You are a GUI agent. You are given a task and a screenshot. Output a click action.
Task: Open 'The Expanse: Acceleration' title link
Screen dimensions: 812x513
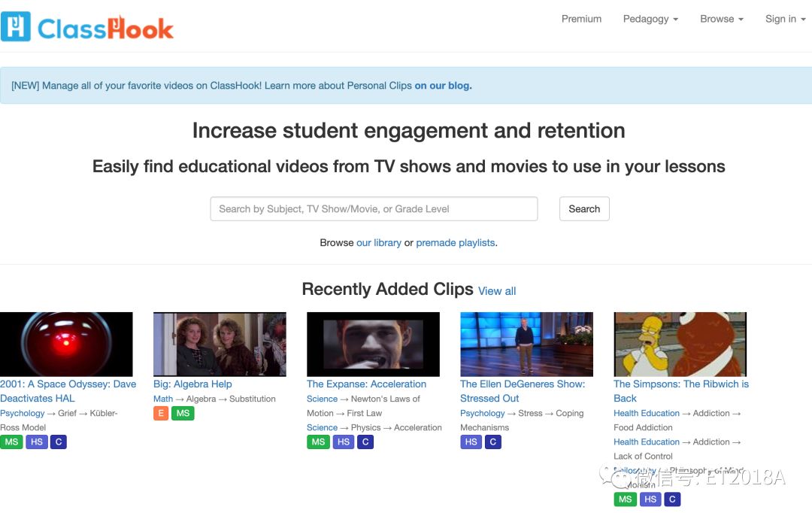coord(366,384)
